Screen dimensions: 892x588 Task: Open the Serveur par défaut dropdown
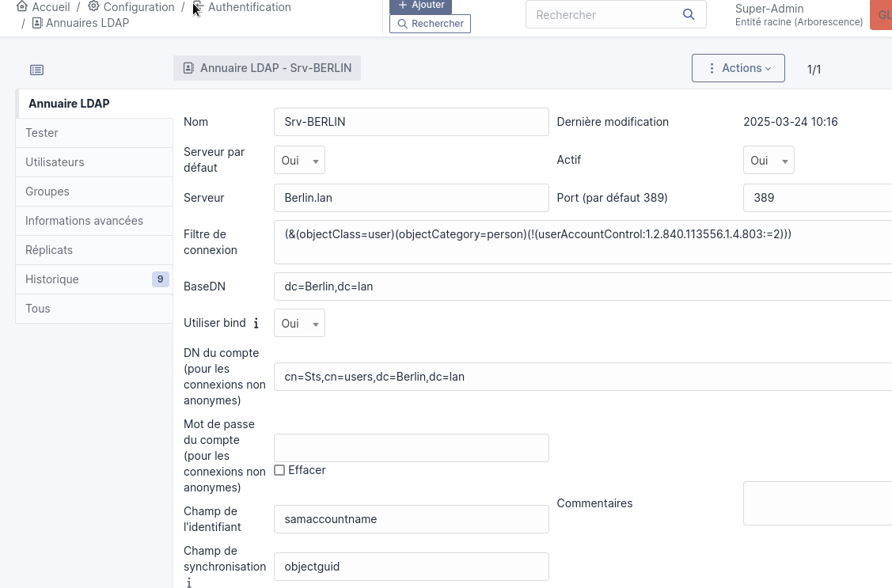299,160
